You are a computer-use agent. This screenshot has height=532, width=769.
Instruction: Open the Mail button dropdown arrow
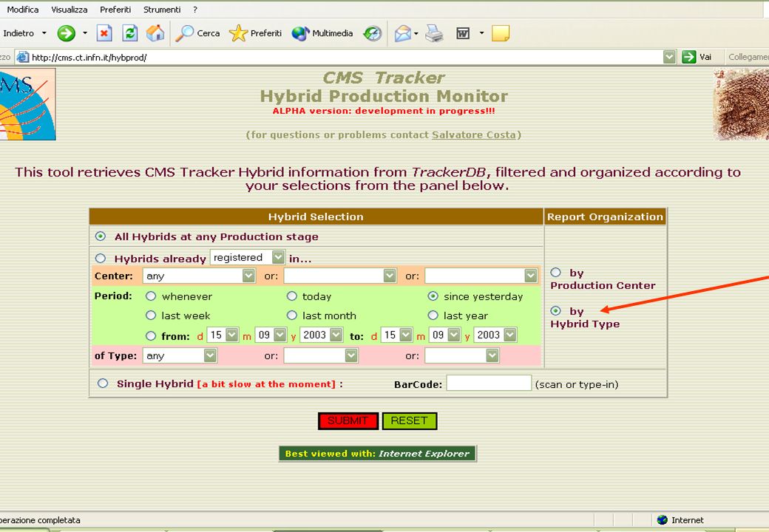click(x=416, y=33)
